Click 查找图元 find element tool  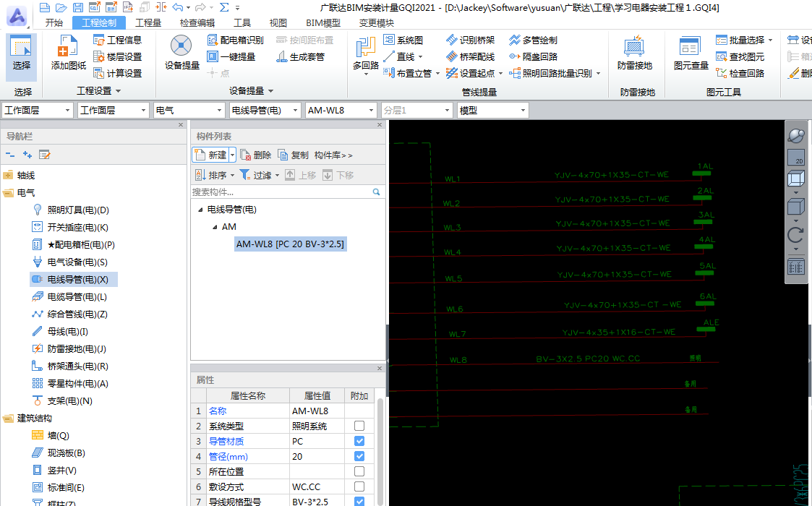click(740, 56)
